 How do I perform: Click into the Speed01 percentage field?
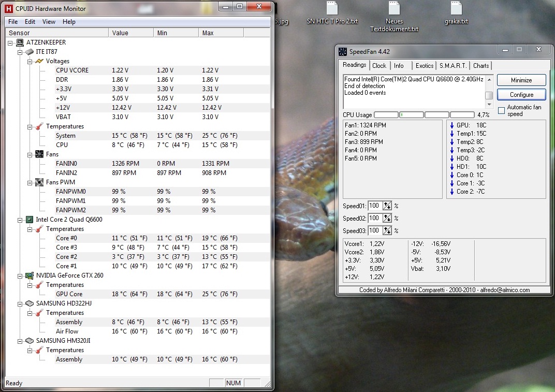pos(375,206)
